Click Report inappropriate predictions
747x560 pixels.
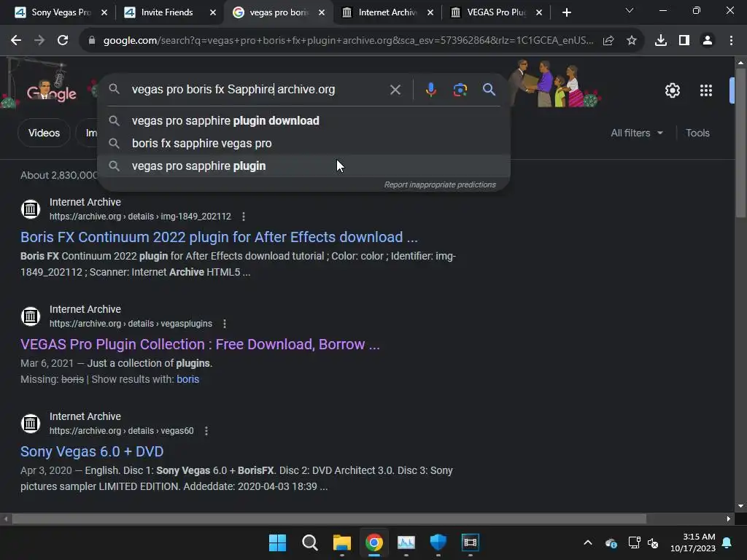(x=440, y=184)
